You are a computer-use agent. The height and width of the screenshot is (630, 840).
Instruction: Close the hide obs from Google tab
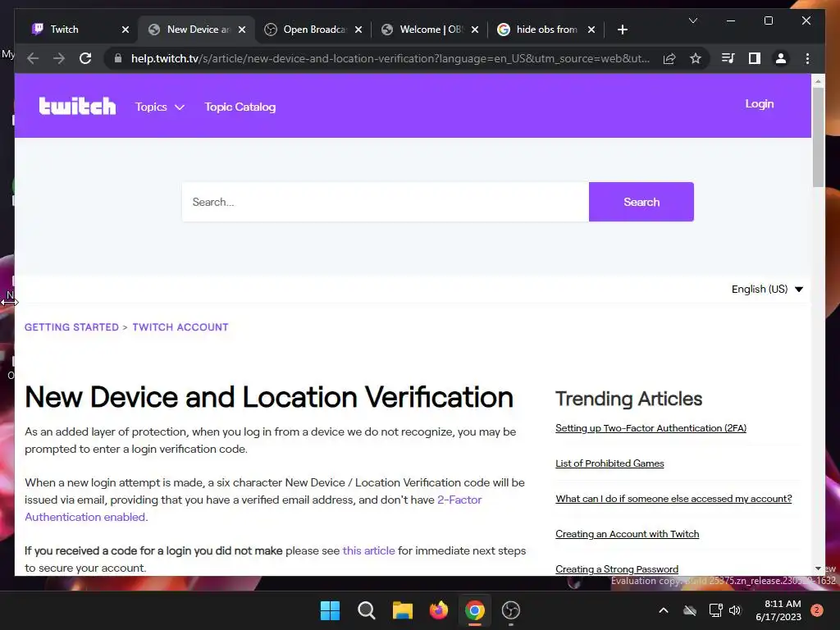(x=591, y=30)
